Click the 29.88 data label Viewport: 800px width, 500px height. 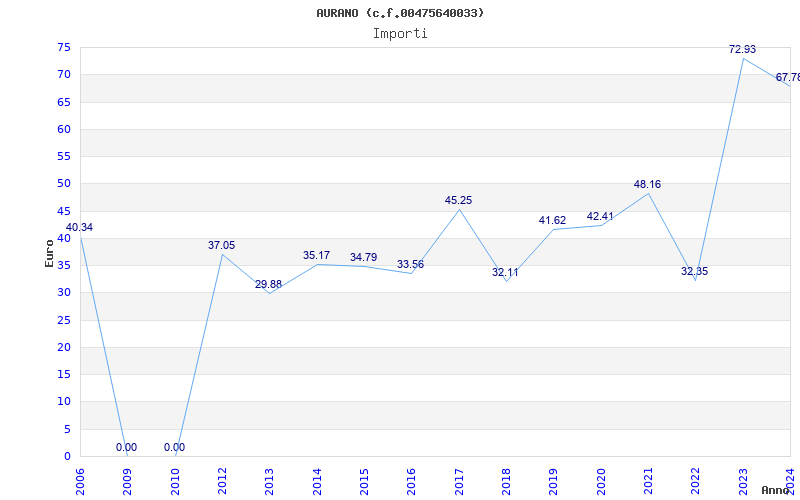coord(268,284)
